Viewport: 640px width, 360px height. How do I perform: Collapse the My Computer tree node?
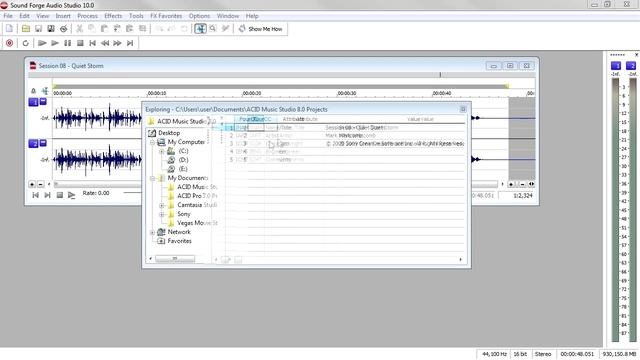click(152, 142)
